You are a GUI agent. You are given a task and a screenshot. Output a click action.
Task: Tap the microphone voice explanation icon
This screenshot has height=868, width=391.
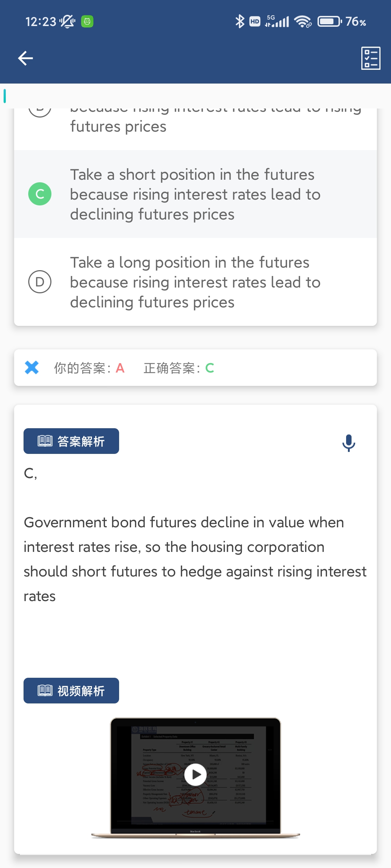click(349, 442)
